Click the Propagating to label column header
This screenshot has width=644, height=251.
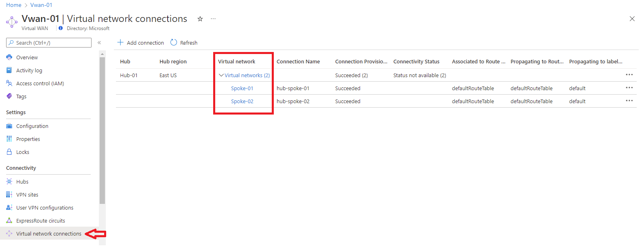point(596,62)
